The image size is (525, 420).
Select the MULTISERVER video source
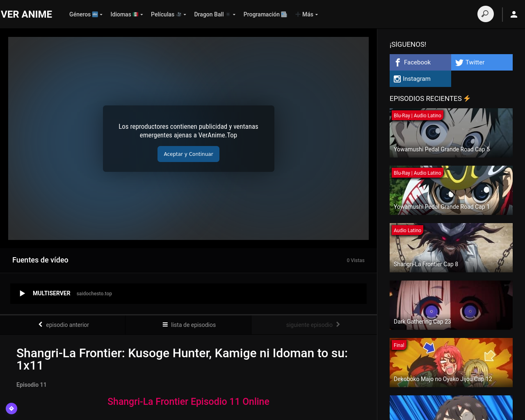tap(188, 294)
